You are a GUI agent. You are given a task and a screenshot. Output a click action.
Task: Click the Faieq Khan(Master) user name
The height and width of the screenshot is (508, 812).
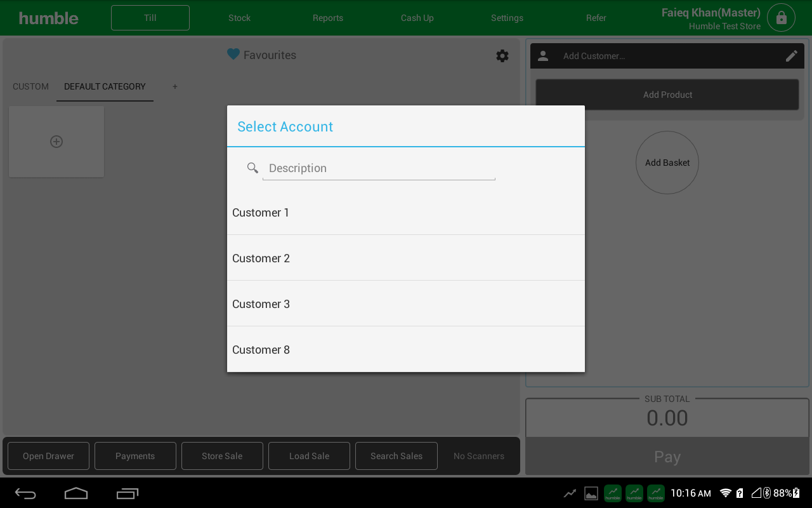(711, 13)
